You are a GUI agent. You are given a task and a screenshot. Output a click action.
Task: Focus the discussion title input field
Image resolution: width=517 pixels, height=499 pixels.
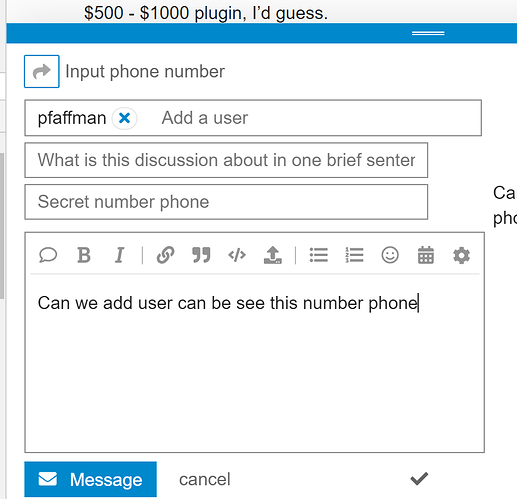[226, 160]
